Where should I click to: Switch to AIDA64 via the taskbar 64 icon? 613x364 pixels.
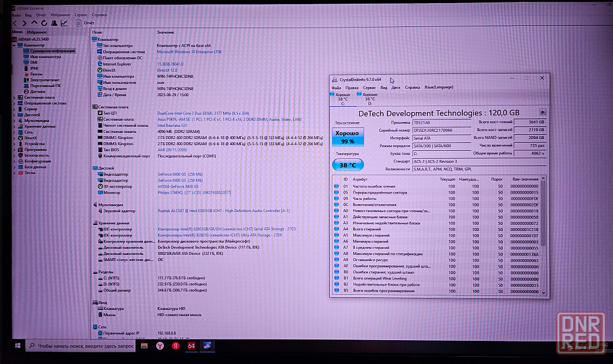tap(191, 346)
